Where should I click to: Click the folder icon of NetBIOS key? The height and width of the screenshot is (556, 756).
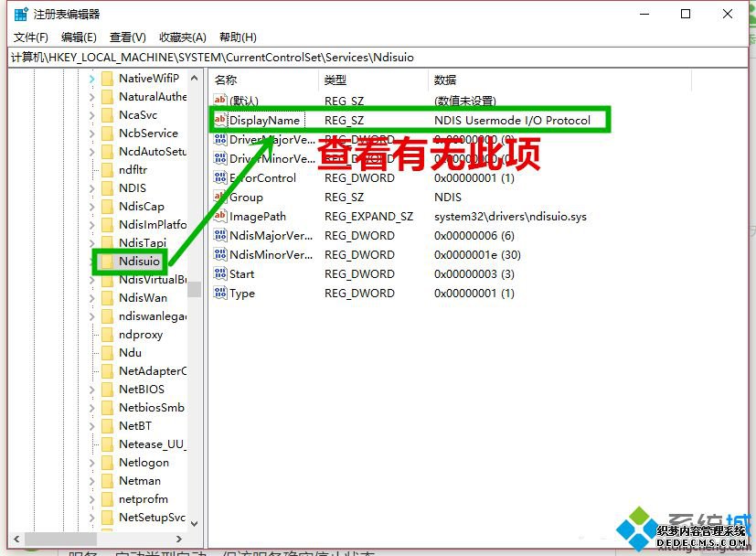pyautogui.click(x=108, y=390)
